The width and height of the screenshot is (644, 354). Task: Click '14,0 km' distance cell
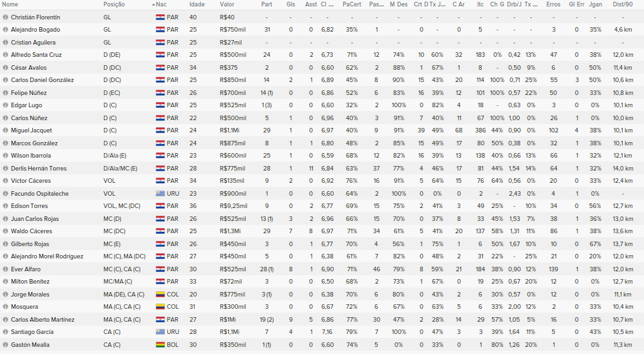click(623, 168)
